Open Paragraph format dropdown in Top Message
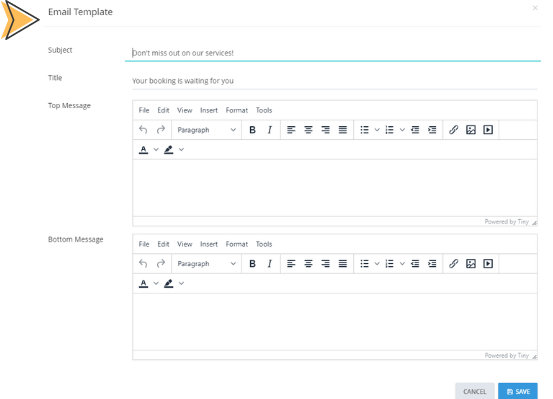553x399 pixels. tap(206, 130)
